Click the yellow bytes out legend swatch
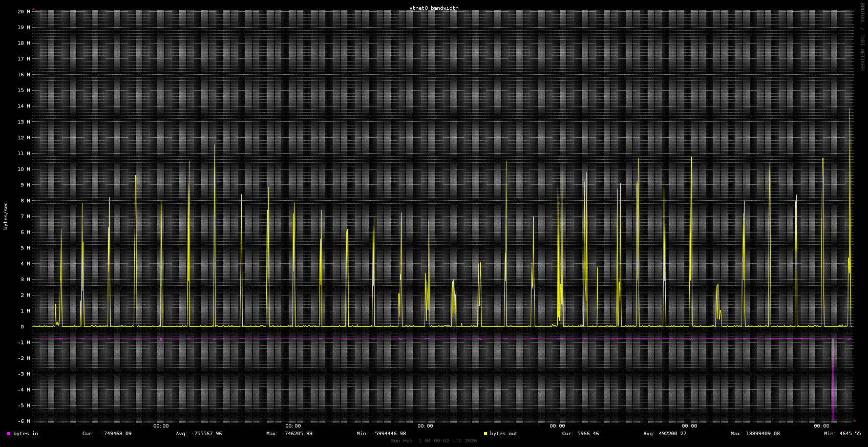The width and height of the screenshot is (868, 447). pyautogui.click(x=485, y=434)
